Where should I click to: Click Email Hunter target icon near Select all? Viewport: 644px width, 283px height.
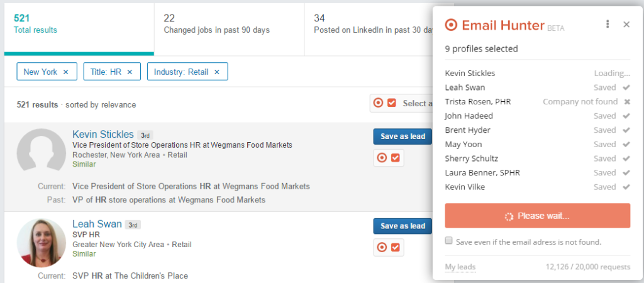click(378, 103)
